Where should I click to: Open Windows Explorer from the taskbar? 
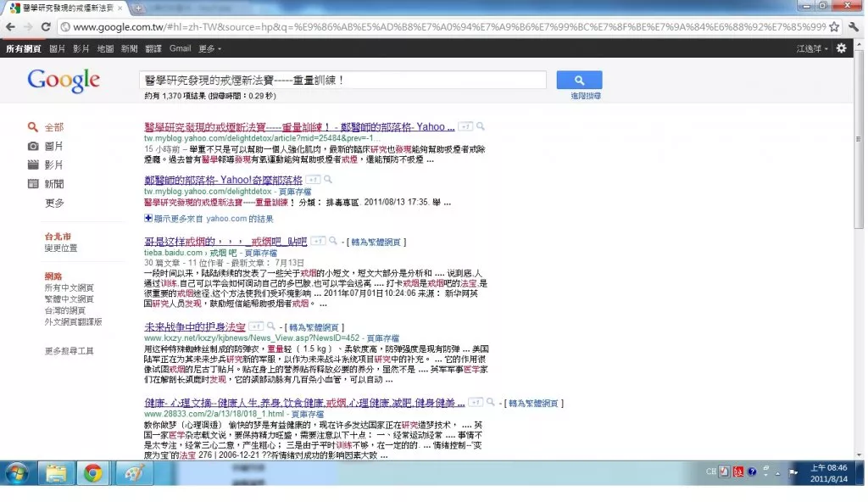[x=57, y=473]
